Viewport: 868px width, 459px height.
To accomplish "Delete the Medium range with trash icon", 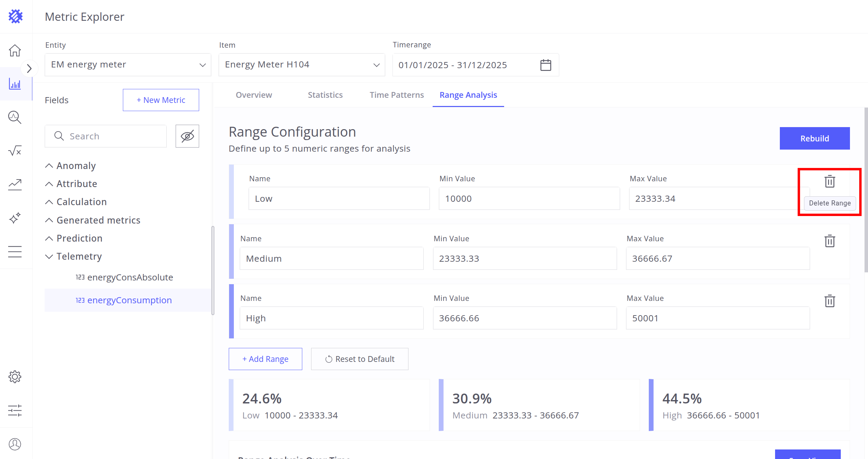I will coord(830,241).
